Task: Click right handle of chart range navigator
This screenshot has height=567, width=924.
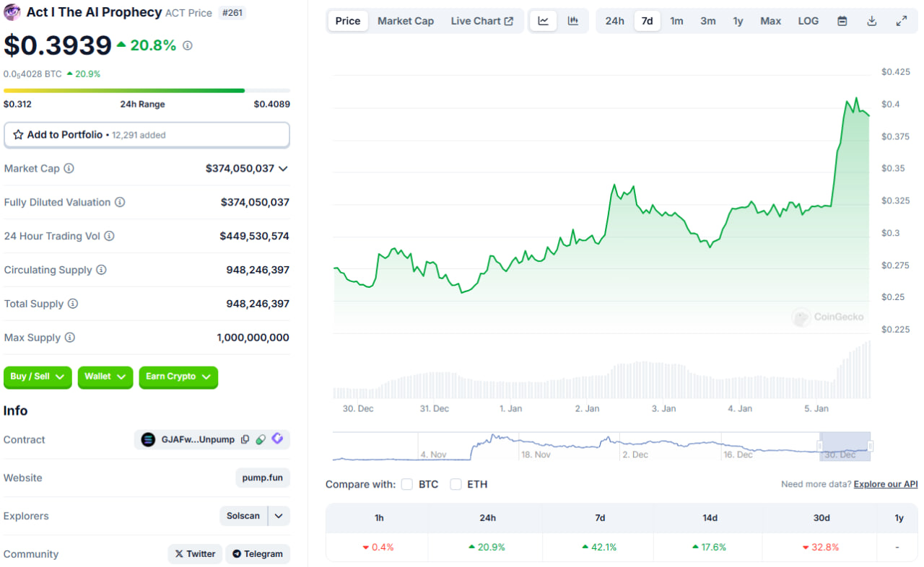Action: [x=870, y=447]
